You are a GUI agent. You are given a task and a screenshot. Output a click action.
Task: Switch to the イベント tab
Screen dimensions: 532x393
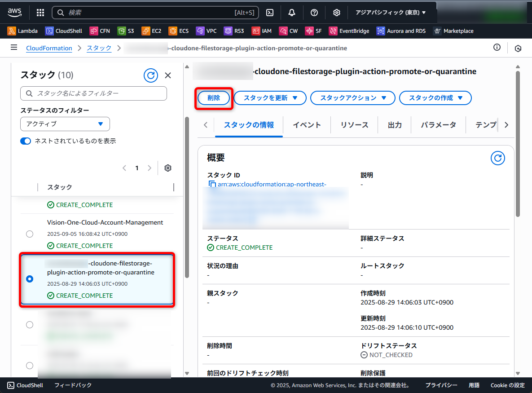(x=307, y=125)
